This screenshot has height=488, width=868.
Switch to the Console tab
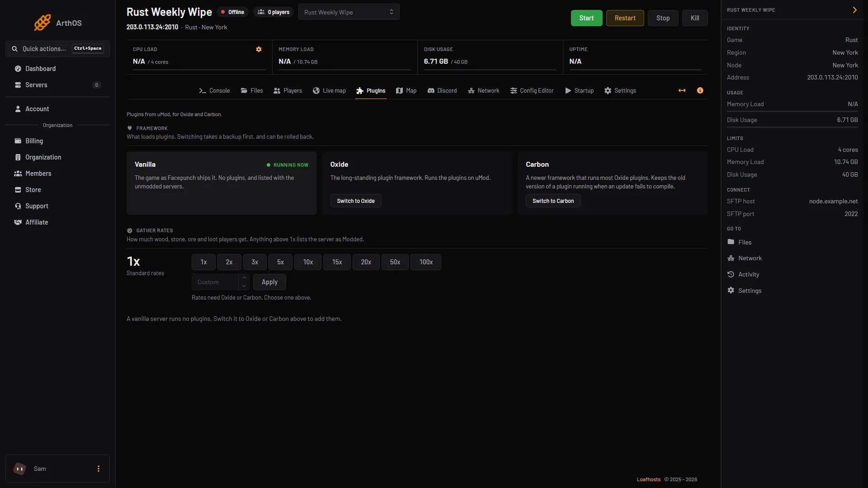coord(214,90)
